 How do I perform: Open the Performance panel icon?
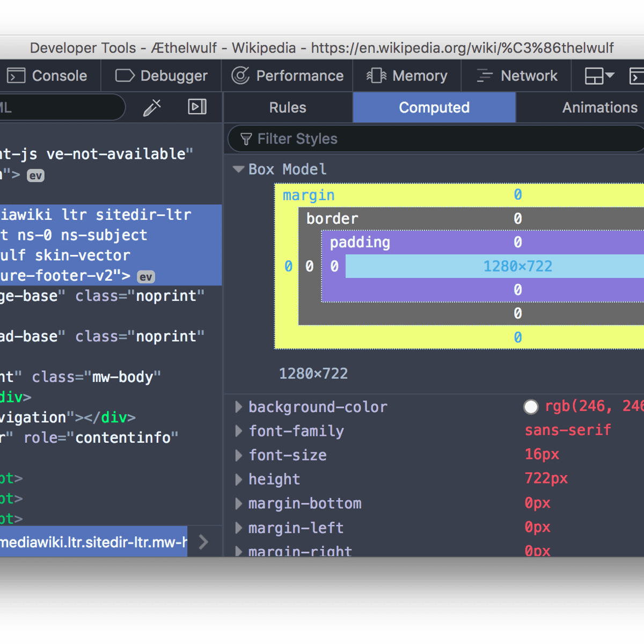pos(240,76)
